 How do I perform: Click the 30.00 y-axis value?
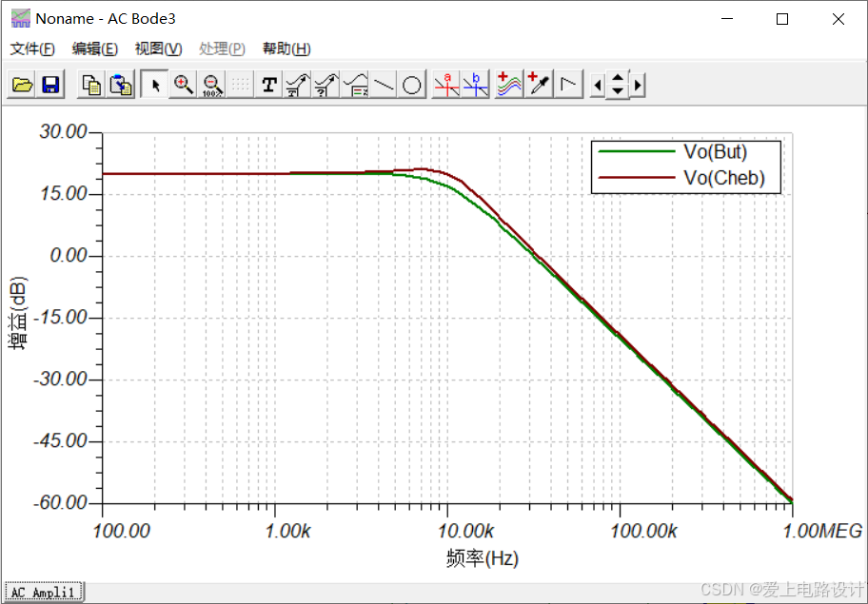click(x=63, y=132)
